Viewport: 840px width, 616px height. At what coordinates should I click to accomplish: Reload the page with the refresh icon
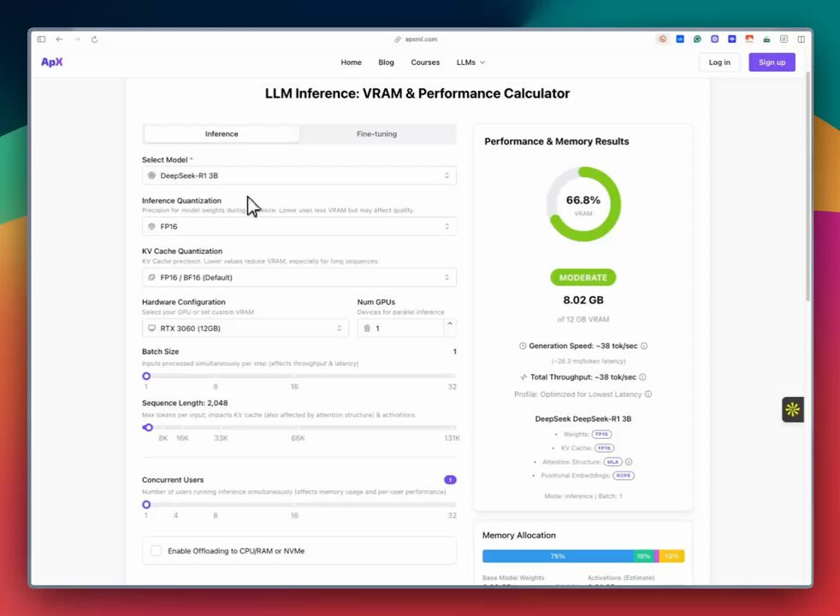94,39
